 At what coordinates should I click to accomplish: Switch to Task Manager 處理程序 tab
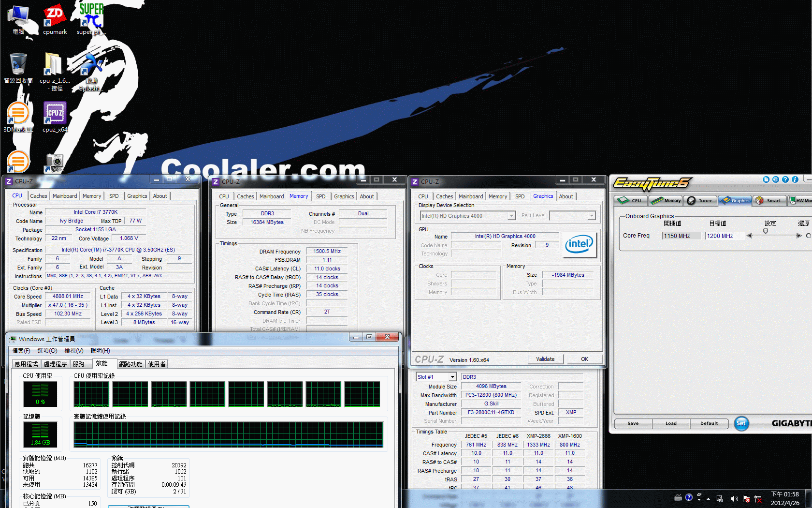[x=55, y=364]
